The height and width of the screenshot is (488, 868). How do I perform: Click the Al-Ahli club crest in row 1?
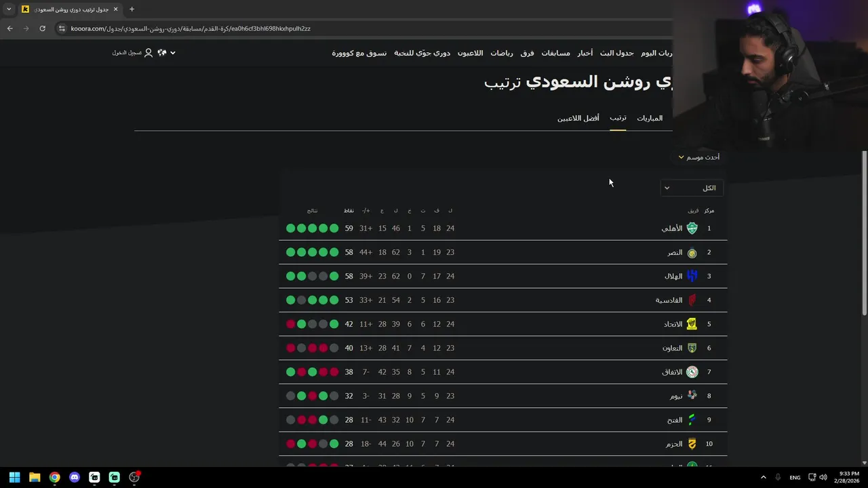[692, 228]
